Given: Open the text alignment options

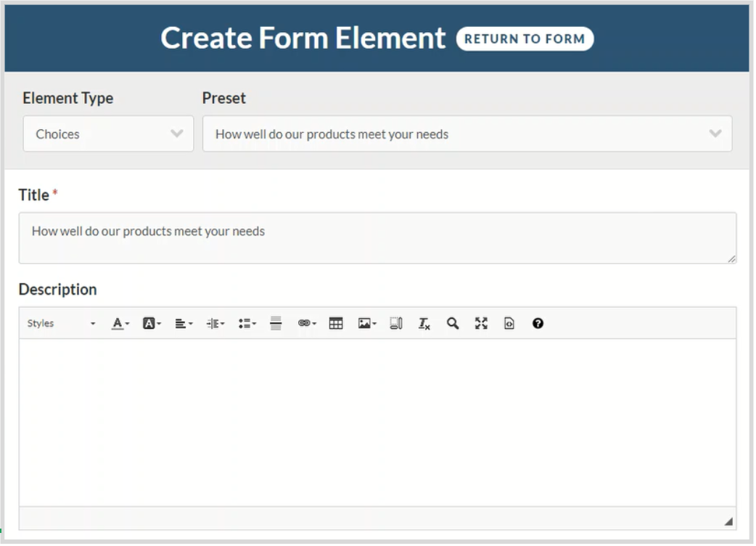Looking at the screenshot, I should [184, 324].
